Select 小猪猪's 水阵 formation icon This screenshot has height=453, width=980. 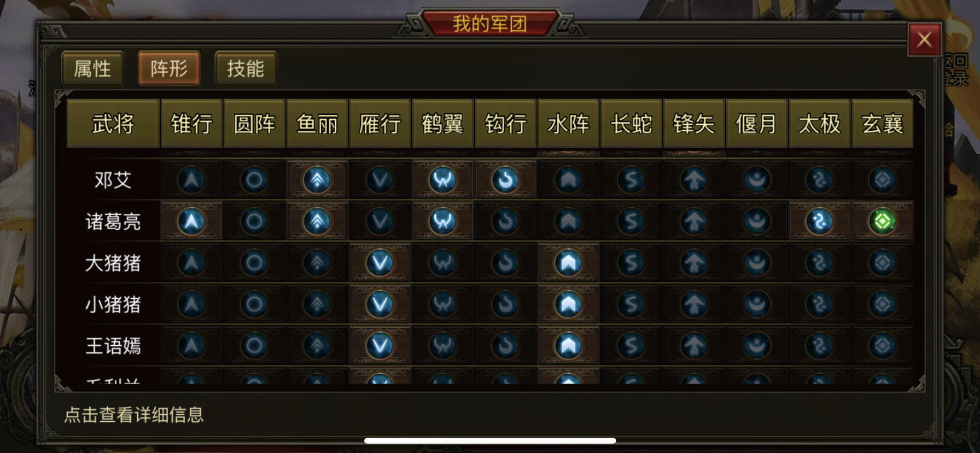coord(569,304)
